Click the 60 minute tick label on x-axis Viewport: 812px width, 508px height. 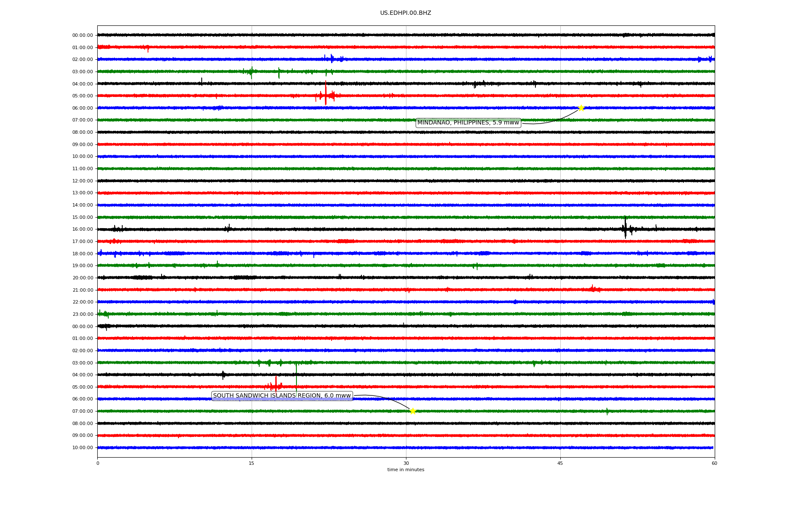pos(714,463)
